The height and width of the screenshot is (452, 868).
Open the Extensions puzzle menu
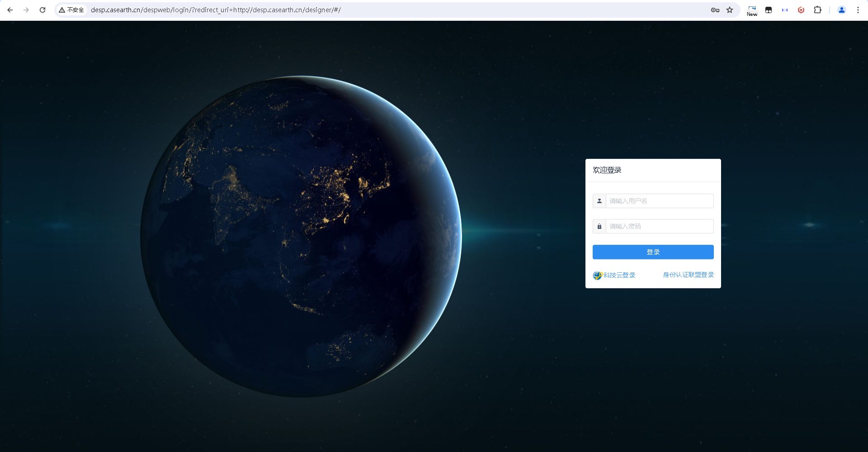pyautogui.click(x=817, y=10)
